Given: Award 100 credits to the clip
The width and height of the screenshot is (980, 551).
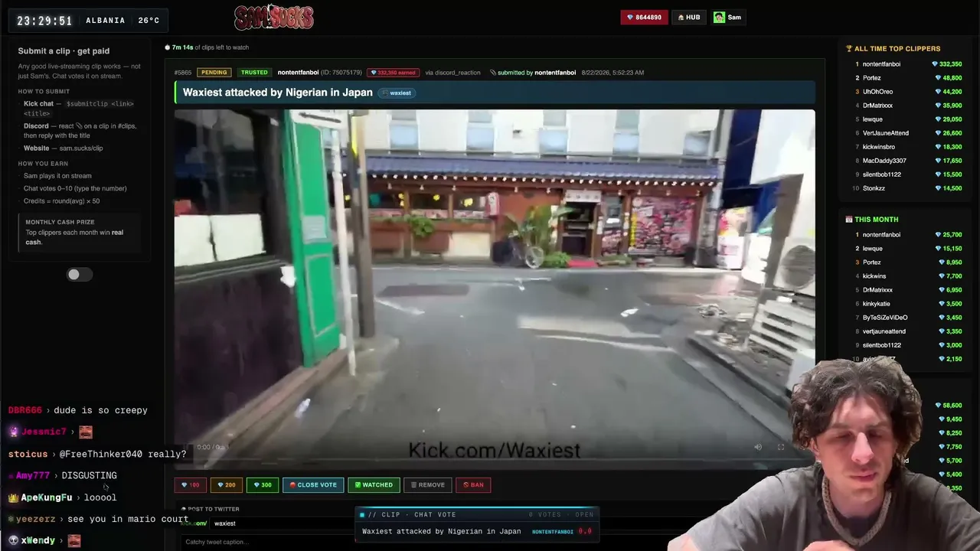Looking at the screenshot, I should click(190, 484).
